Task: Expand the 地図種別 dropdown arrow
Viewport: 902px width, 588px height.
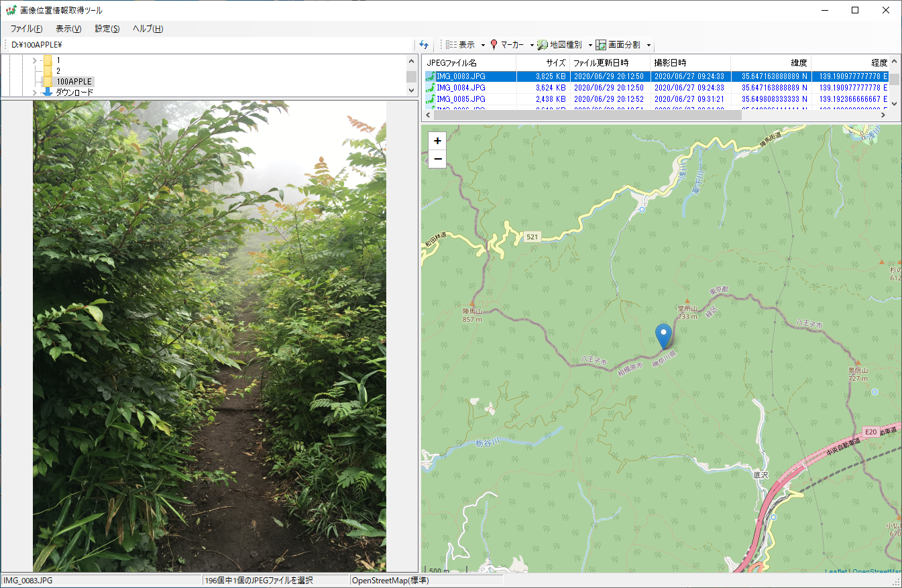Action: (x=590, y=45)
